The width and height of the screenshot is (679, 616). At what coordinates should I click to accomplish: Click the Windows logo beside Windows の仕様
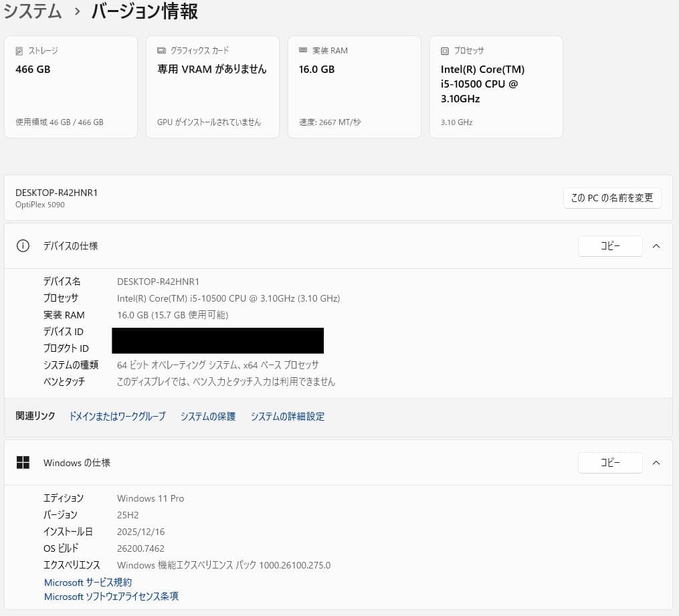click(x=23, y=462)
